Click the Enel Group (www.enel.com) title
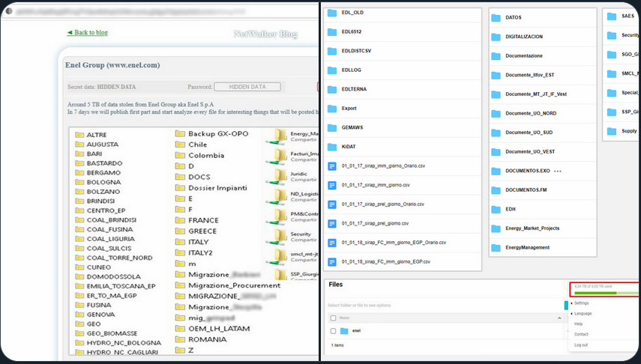Viewport: 641px width, 364px height. [x=112, y=65]
